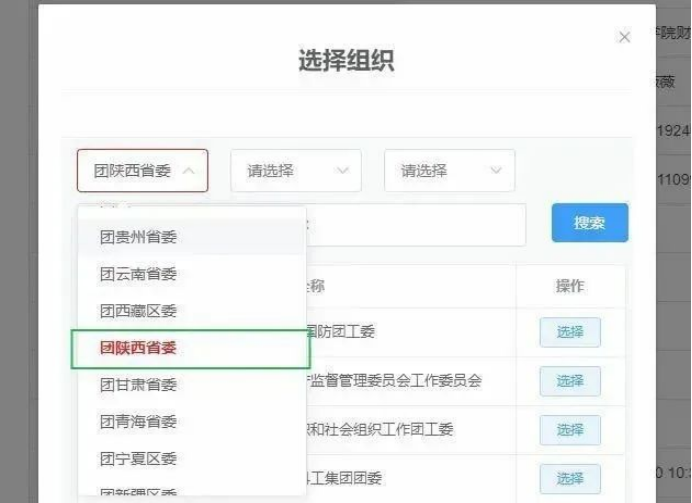Click 选择 for the 监督管理委员会 row
The width and height of the screenshot is (692, 503).
point(570,381)
